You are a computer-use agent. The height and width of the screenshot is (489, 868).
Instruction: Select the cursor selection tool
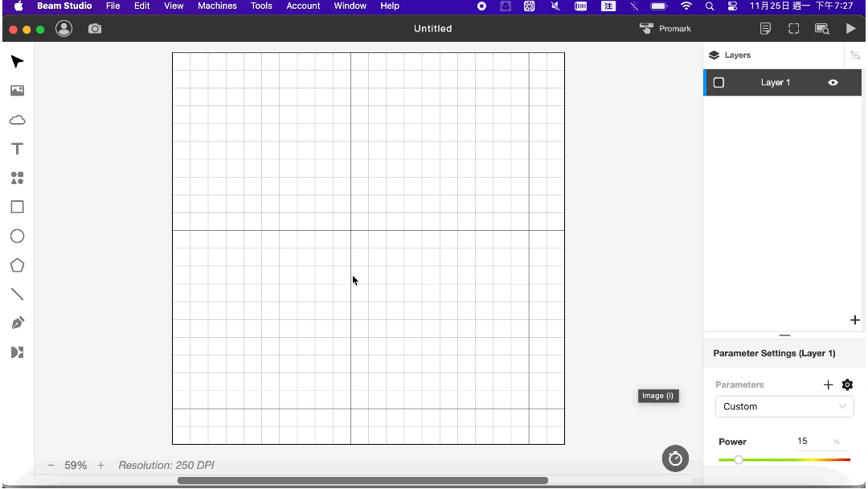coord(17,61)
